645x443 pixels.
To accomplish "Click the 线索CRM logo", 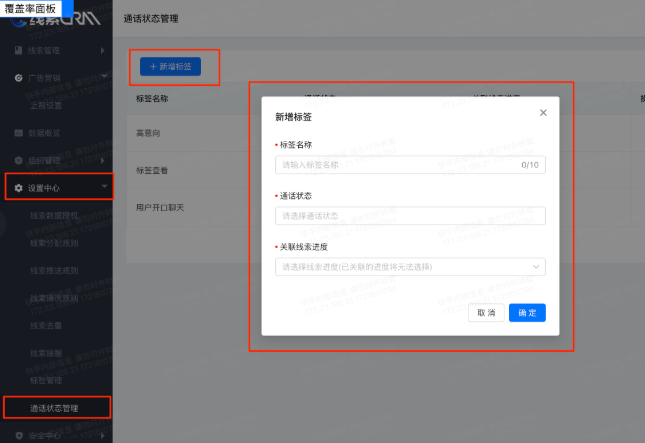I will tap(55, 19).
